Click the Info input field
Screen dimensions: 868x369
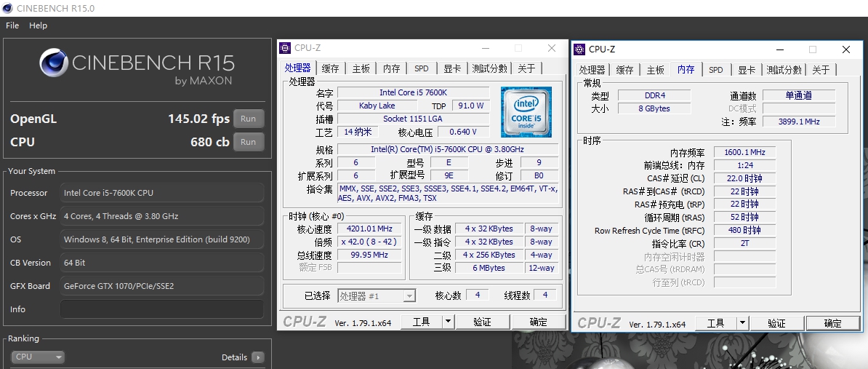point(161,309)
